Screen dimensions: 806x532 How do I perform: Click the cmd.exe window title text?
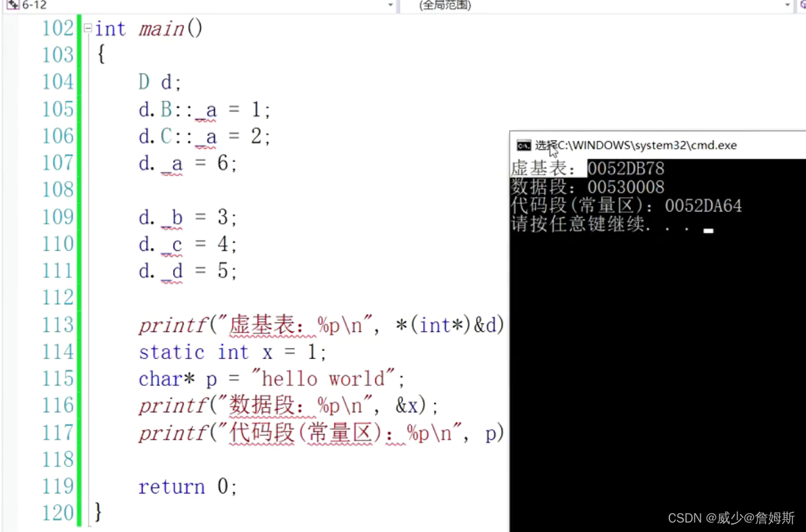coord(636,145)
